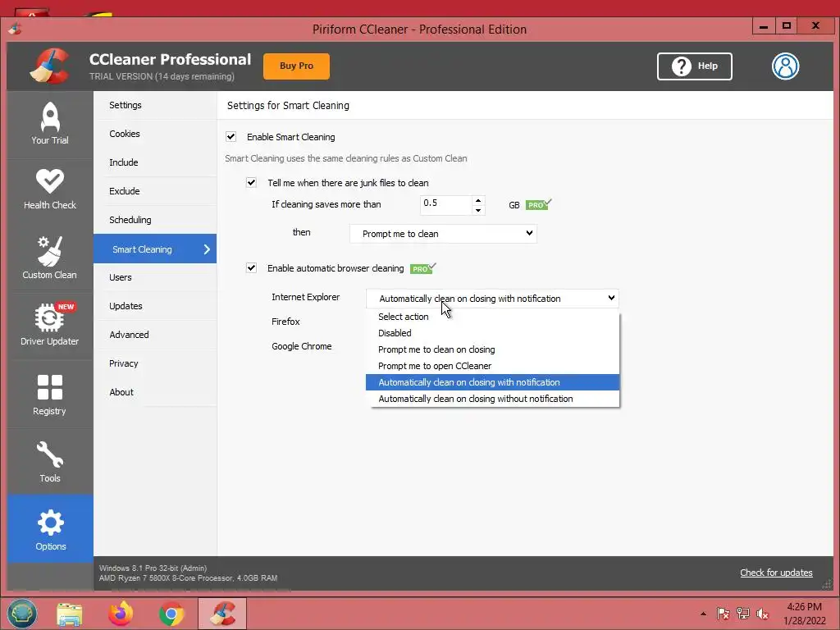Toggle Tell me when junk files checkbox
Image resolution: width=840 pixels, height=630 pixels.
[251, 183]
